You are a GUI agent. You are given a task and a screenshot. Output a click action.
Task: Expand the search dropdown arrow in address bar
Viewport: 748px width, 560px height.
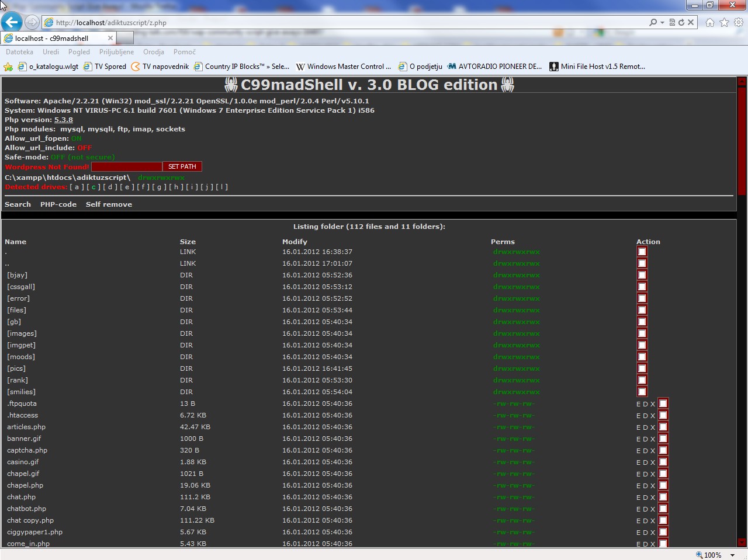[x=662, y=22]
